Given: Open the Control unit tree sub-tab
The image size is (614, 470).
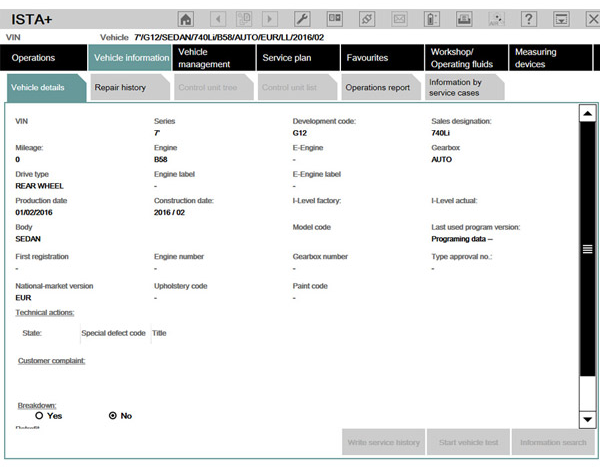Looking at the screenshot, I should 213,88.
